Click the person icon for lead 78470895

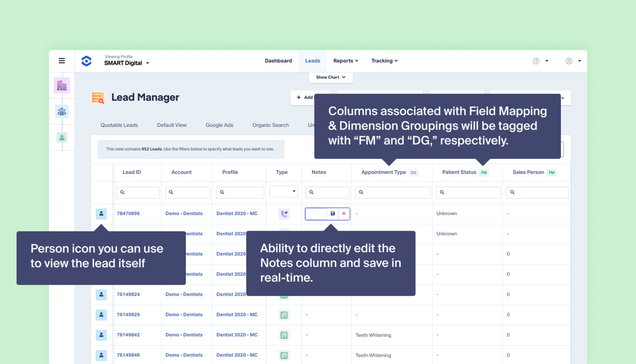pos(101,213)
